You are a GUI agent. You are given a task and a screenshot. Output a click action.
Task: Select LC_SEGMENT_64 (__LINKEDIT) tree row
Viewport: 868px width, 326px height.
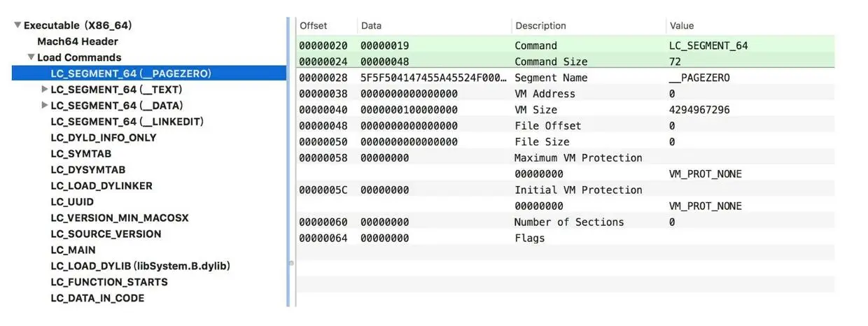[x=127, y=122]
